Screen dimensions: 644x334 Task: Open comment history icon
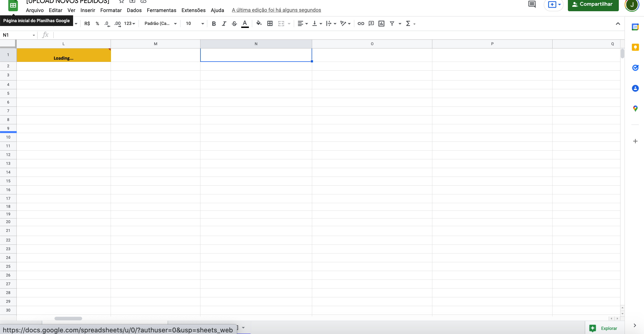[532, 4]
